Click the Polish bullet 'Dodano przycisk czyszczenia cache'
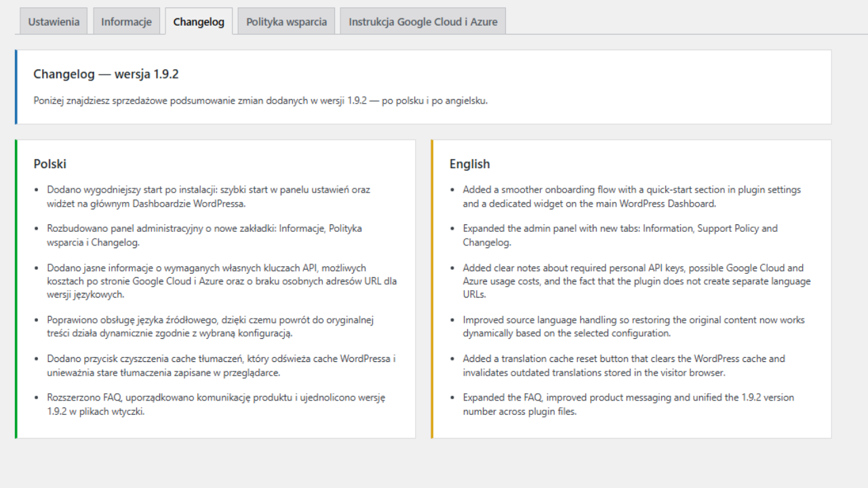The height and width of the screenshot is (488, 868). click(221, 365)
